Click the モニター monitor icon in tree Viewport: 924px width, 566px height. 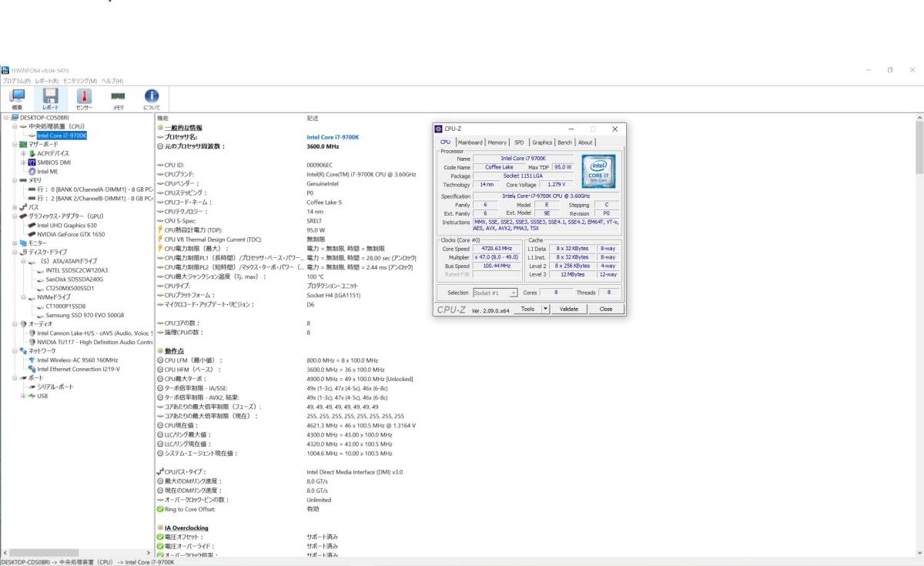pyautogui.click(x=23, y=243)
